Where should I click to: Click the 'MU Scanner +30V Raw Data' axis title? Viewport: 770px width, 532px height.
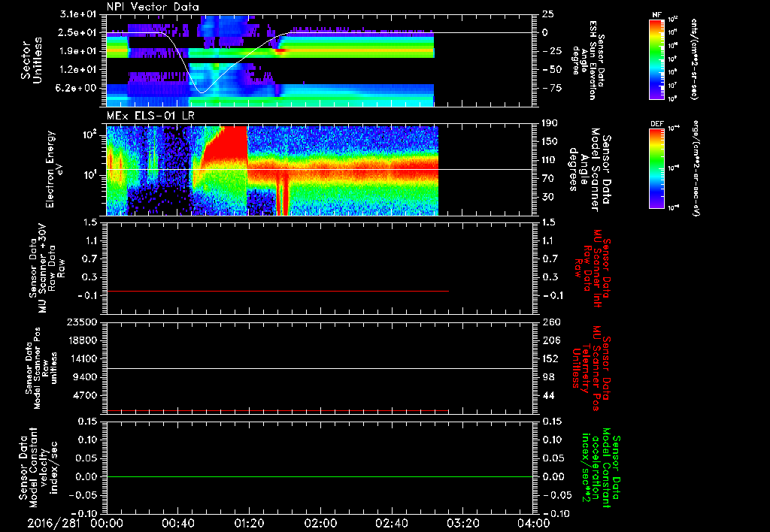(47, 268)
